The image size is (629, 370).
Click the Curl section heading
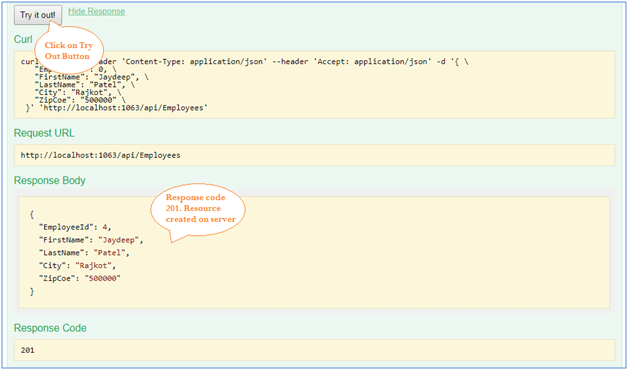(23, 39)
